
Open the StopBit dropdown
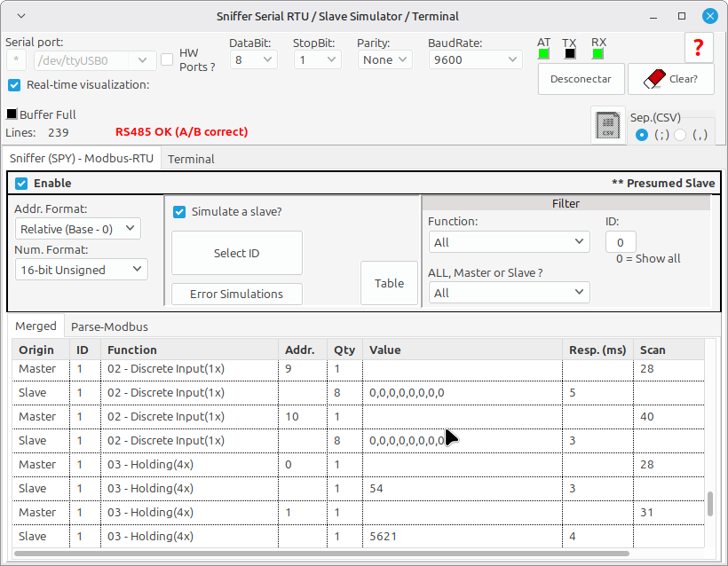[318, 59]
